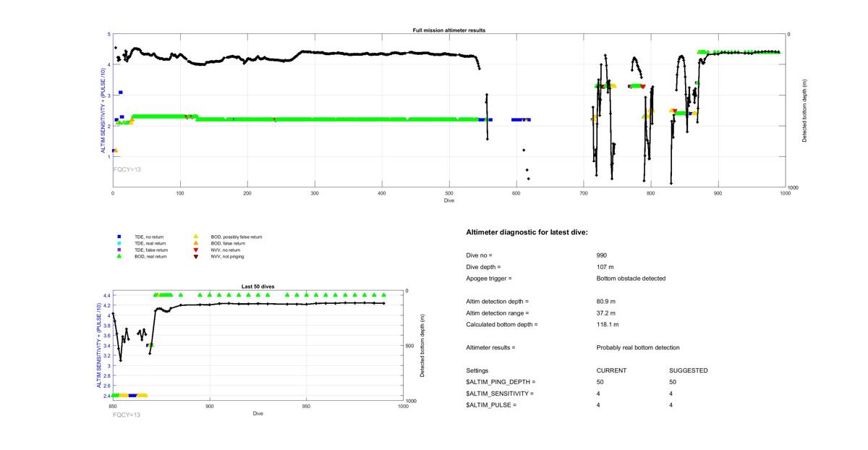Click the current $ALTIM_PING_DEPTH value 50
The height and width of the screenshot is (450, 868).
pyautogui.click(x=600, y=381)
